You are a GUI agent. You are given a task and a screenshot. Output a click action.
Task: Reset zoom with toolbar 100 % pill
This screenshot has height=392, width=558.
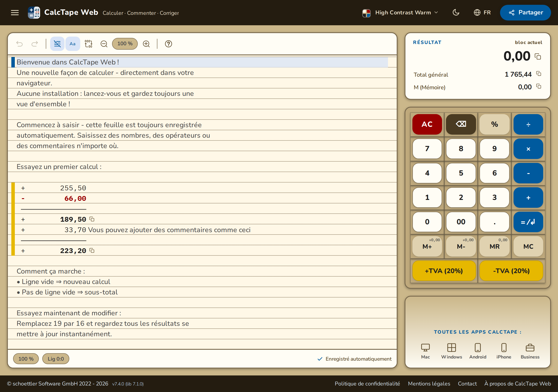(125, 44)
